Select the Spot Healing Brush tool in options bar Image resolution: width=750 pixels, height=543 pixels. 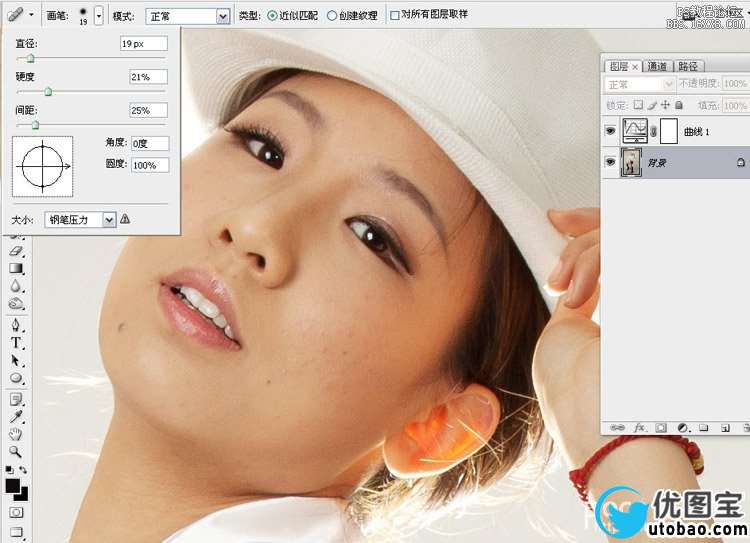[15, 15]
